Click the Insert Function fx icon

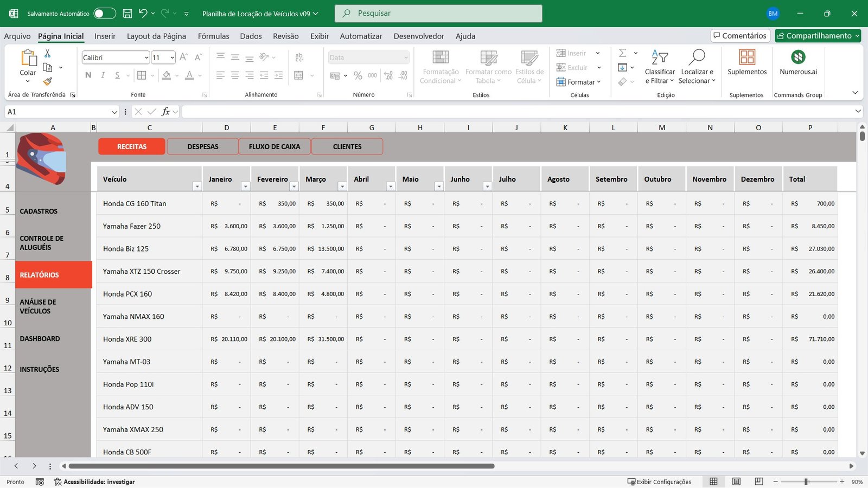165,112
